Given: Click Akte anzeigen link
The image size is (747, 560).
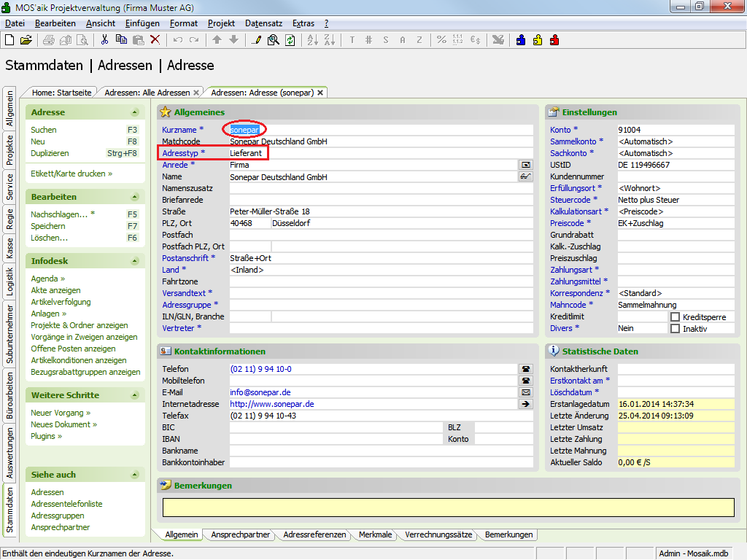Looking at the screenshot, I should tap(55, 290).
